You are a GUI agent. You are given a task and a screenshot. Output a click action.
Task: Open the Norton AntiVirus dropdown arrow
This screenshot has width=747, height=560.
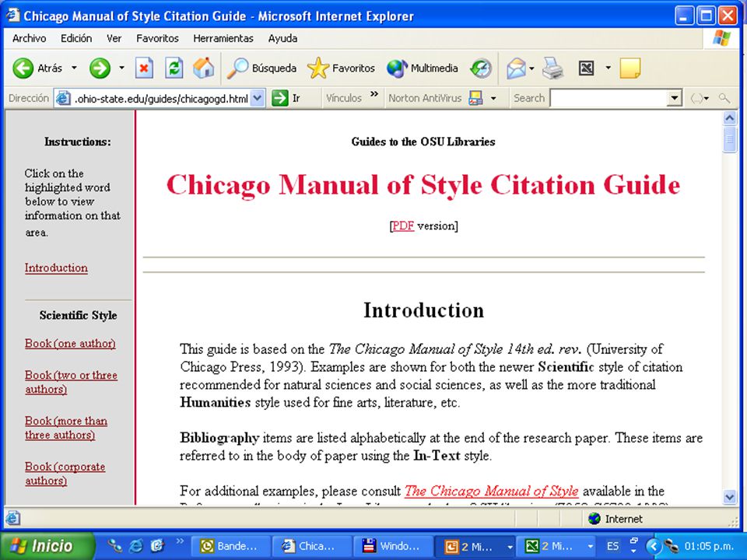(x=493, y=99)
